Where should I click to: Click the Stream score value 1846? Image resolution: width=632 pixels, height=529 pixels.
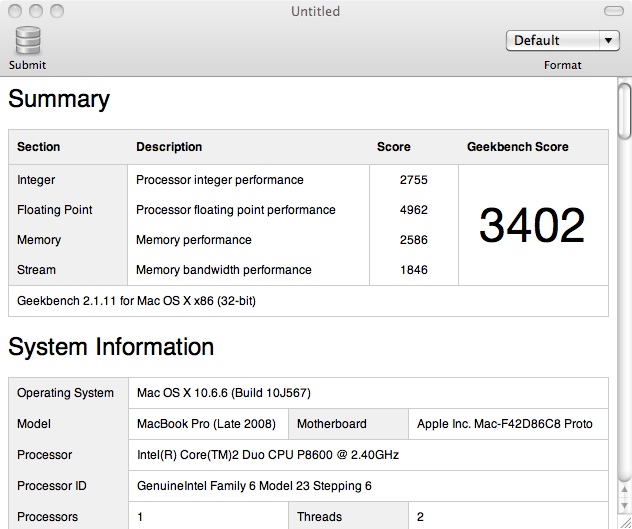(x=413, y=270)
